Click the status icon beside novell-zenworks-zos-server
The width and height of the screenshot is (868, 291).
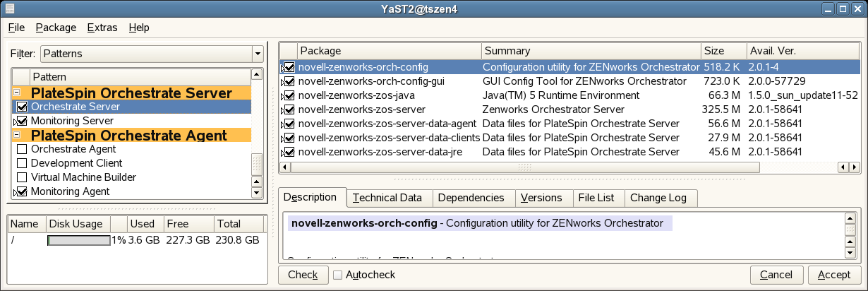tap(289, 109)
